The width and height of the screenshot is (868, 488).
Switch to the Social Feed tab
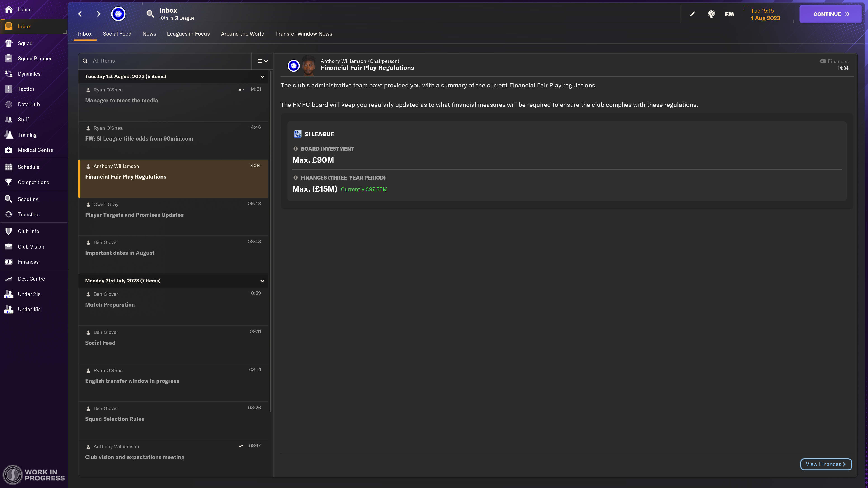[x=117, y=34]
